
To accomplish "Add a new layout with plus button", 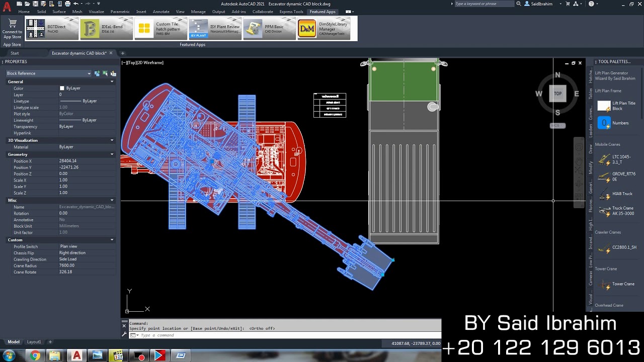I will click(50, 342).
